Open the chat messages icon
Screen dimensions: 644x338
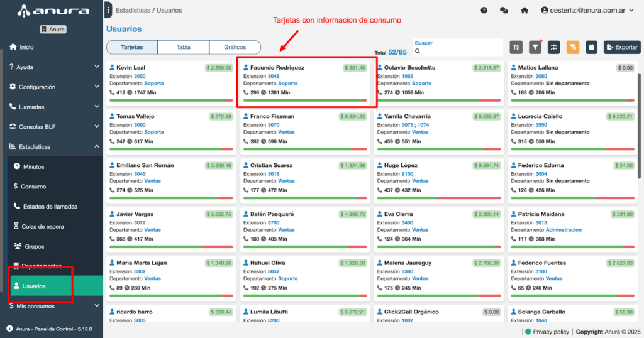pos(504,10)
